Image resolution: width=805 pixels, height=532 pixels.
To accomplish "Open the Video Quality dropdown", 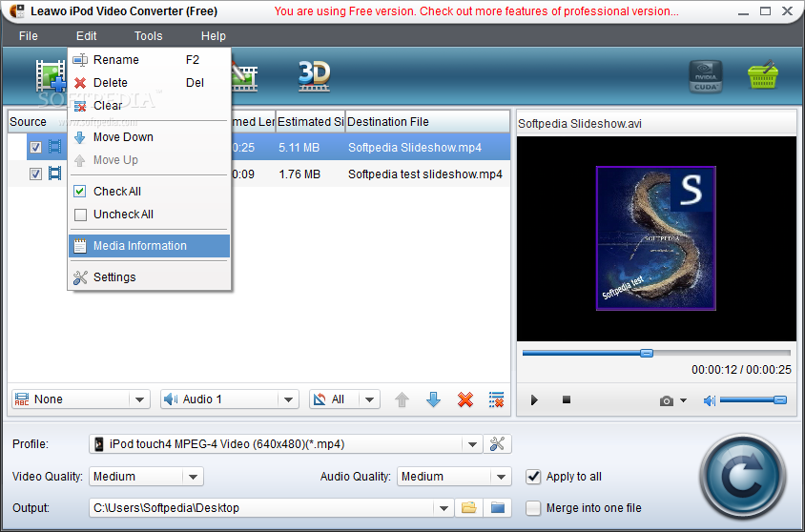I will click(193, 477).
